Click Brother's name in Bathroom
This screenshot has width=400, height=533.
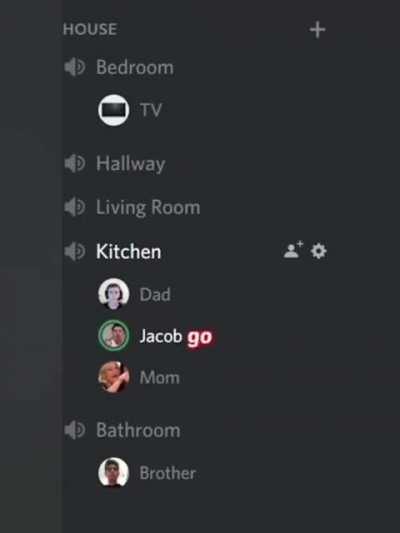168,473
